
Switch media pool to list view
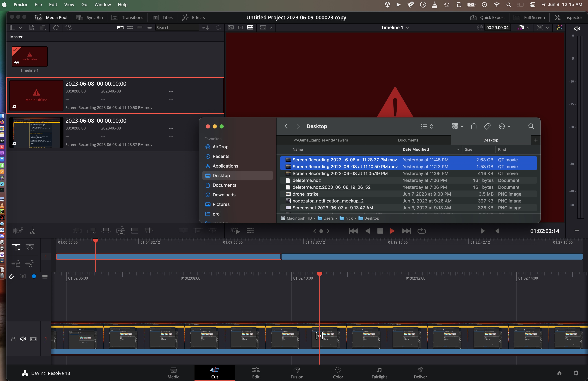[149, 27]
